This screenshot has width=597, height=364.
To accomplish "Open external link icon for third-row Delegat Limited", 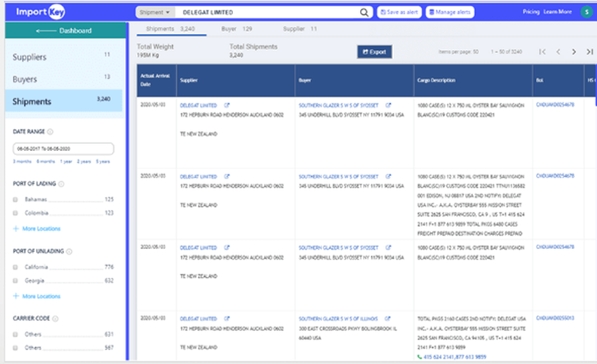I will pos(227,248).
